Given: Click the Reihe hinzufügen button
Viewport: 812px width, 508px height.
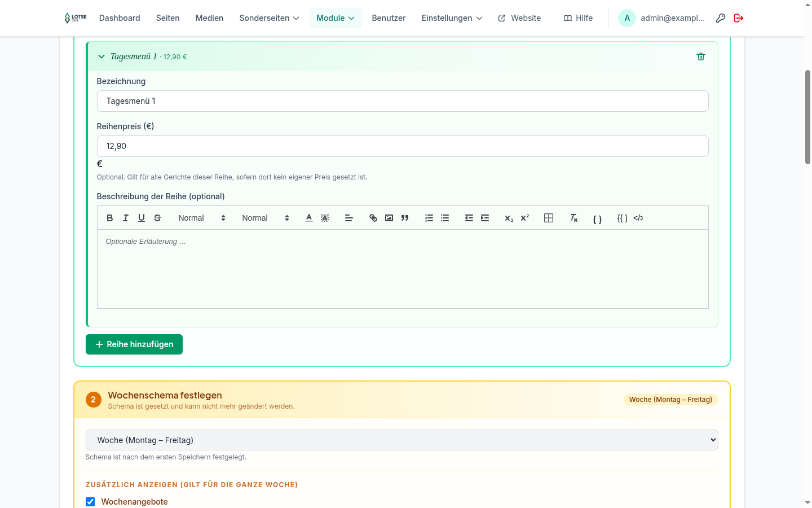Looking at the screenshot, I should (134, 344).
